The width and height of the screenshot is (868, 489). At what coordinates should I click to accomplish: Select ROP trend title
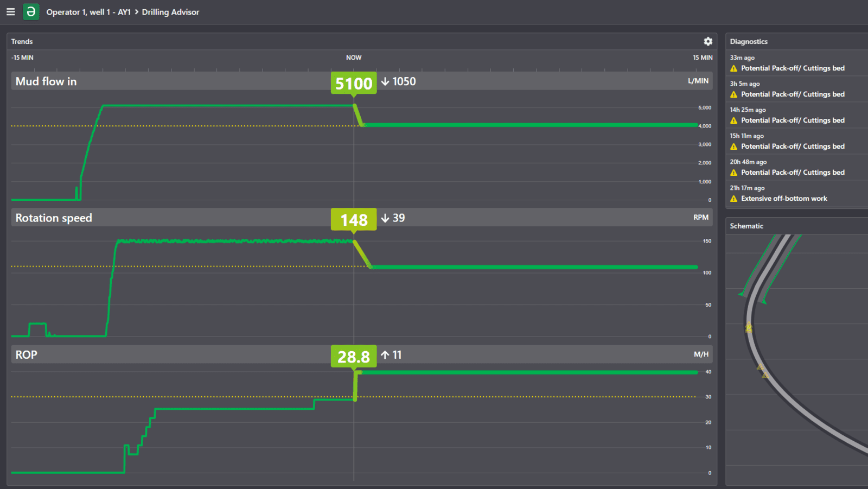(x=26, y=355)
